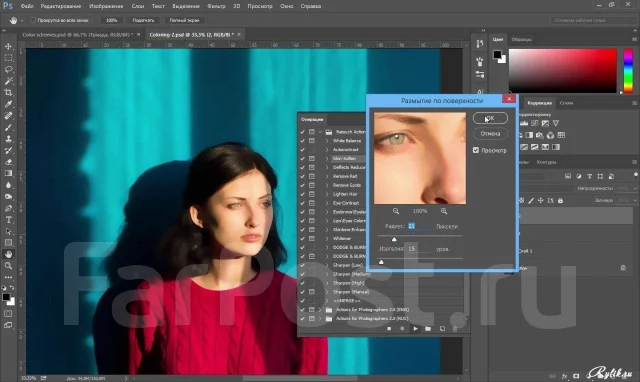This screenshot has height=382, width=640.
Task: Open the Заливка fill dropdown
Action: (x=635, y=200)
